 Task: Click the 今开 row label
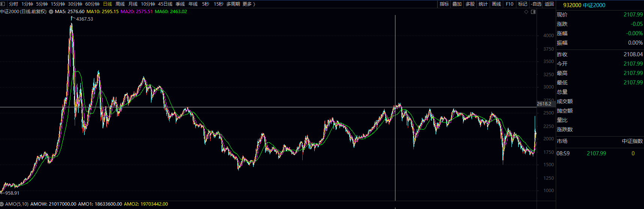562,64
